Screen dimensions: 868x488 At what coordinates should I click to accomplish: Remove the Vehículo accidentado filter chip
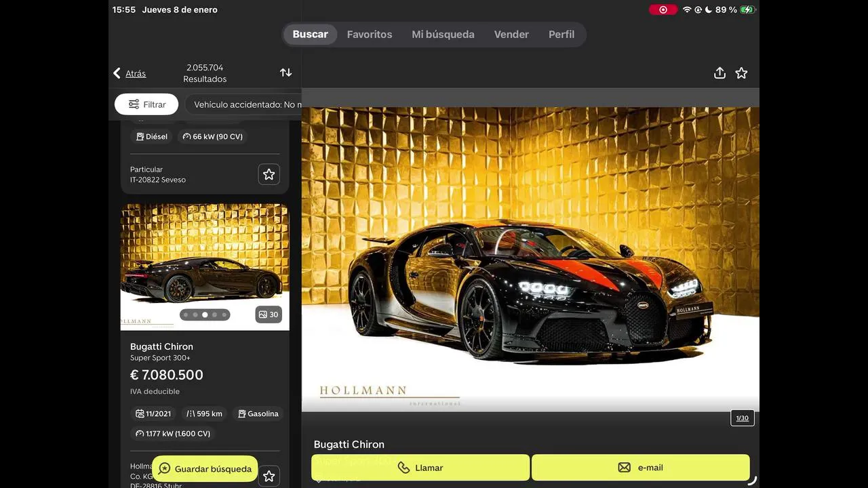point(244,104)
